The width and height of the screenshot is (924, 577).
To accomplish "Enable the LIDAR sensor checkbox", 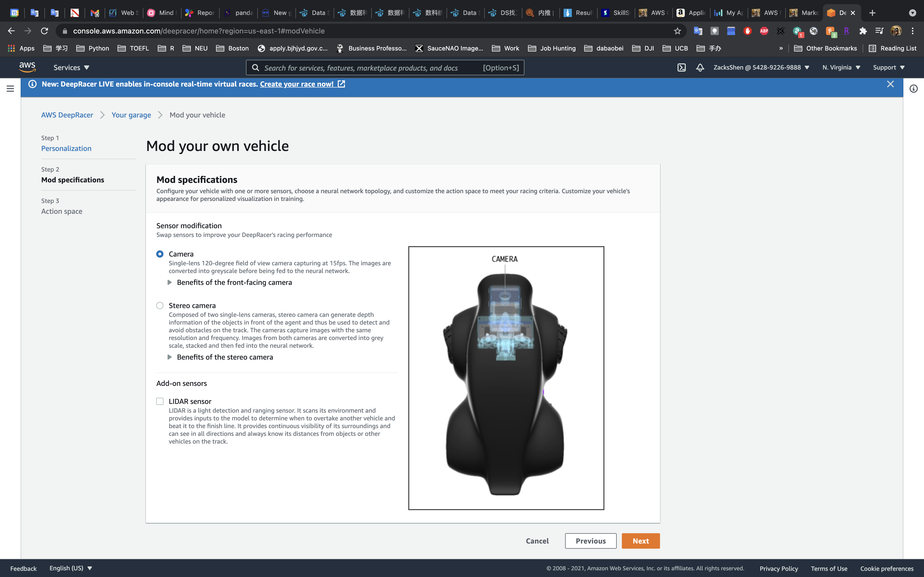I will point(160,402).
